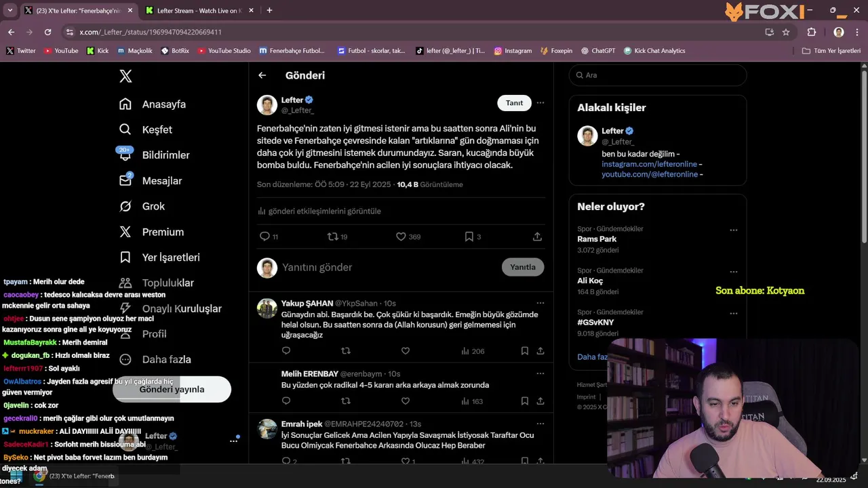The image size is (868, 488).
Task: Open gönderi etkileşimlerini görüntüle link
Action: [319, 211]
